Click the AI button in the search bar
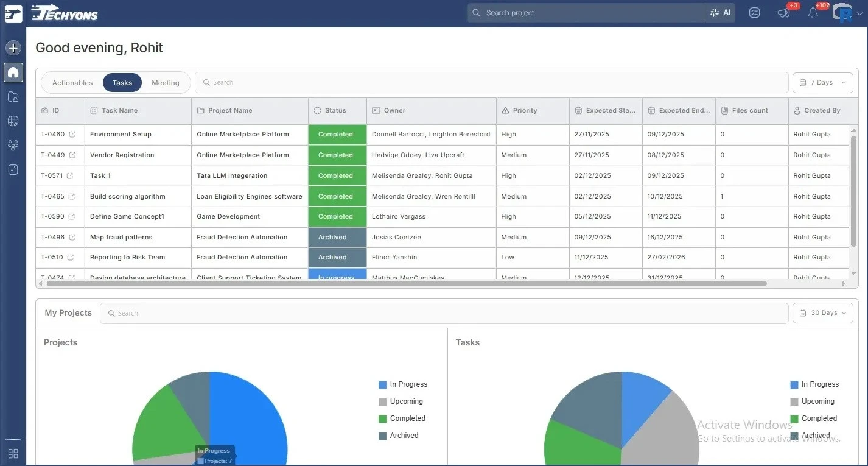Image resolution: width=868 pixels, height=466 pixels. (x=721, y=12)
